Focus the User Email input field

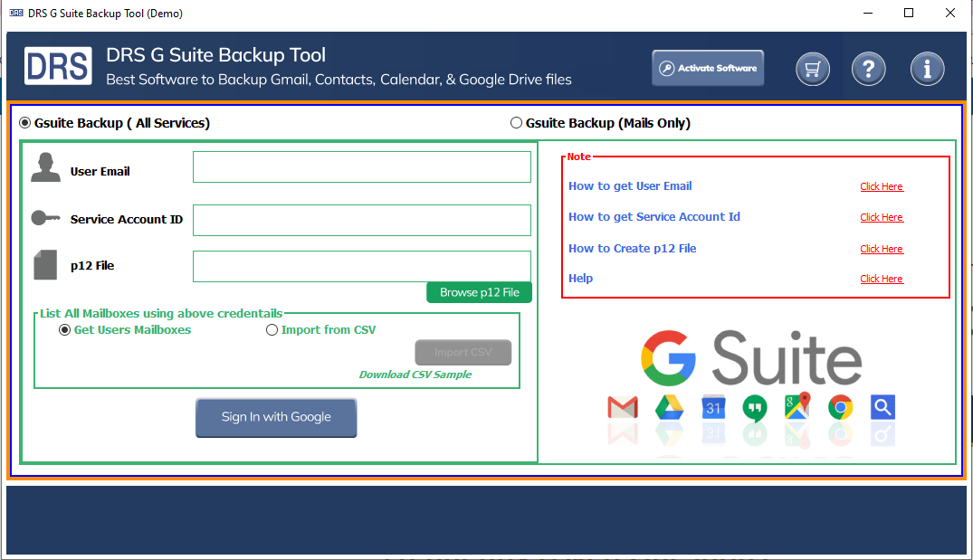tap(362, 166)
